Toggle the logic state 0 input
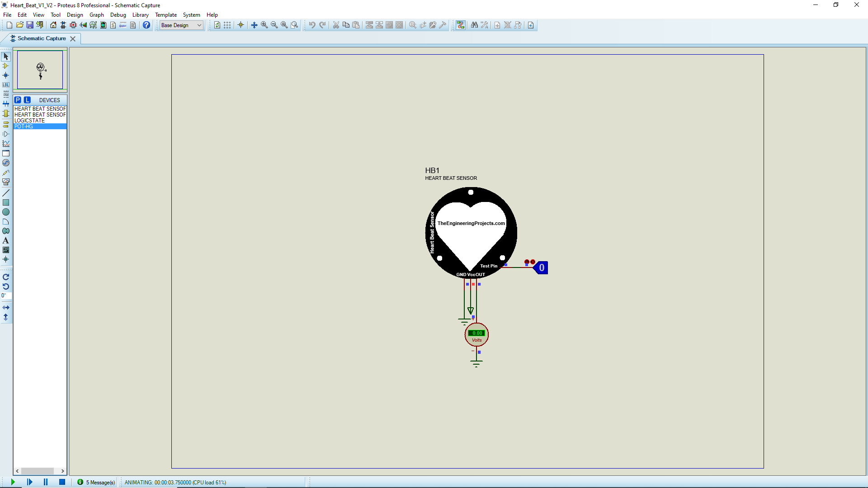 point(541,268)
